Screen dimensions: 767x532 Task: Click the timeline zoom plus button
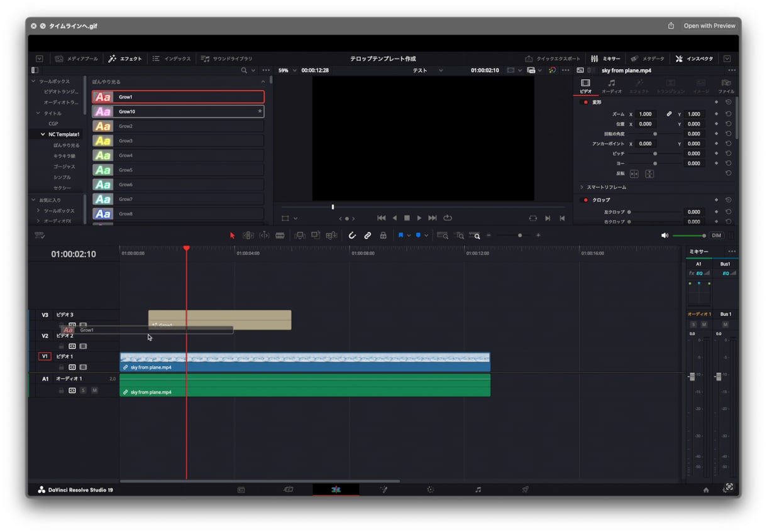coord(538,236)
